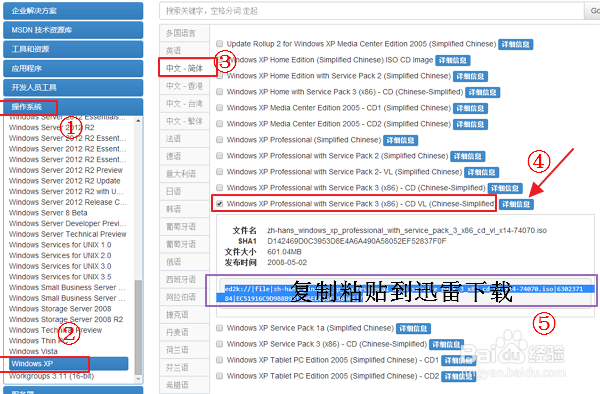This screenshot has width=600, height=394.
Task: Uncheck XP Professional SP3 CD VL checkbox
Action: click(x=220, y=204)
